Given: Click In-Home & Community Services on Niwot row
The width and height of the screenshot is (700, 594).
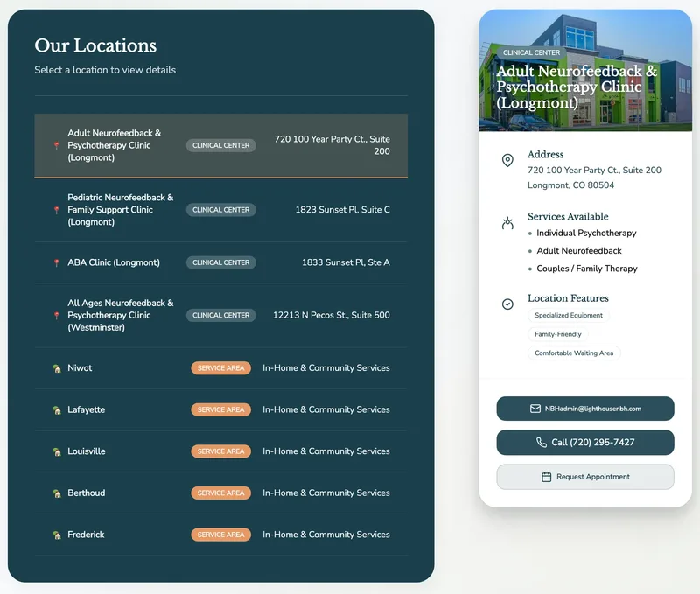Looking at the screenshot, I should click(325, 367).
